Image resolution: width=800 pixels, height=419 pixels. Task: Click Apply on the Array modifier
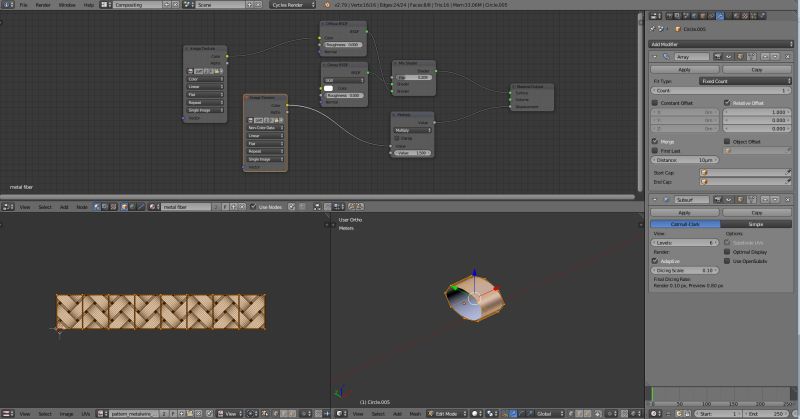coord(685,69)
